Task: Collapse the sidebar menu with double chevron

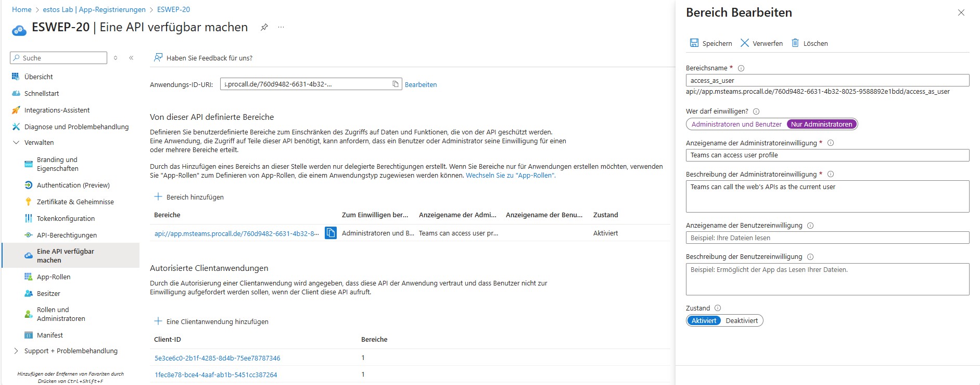Action: pyautogui.click(x=131, y=58)
